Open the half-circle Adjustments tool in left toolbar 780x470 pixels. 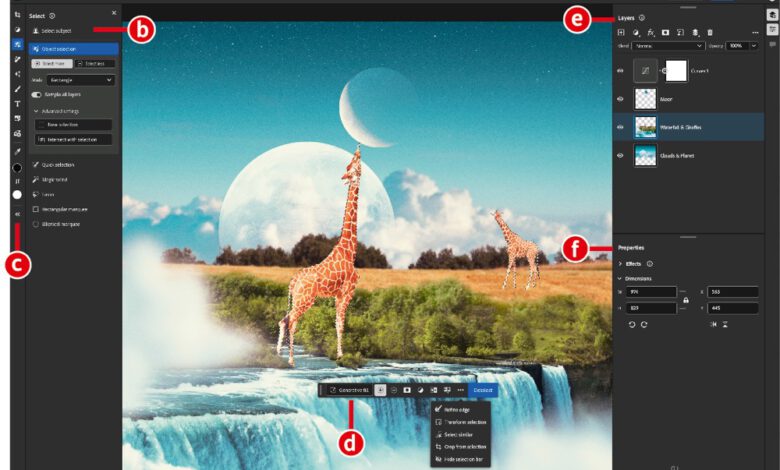click(17, 30)
